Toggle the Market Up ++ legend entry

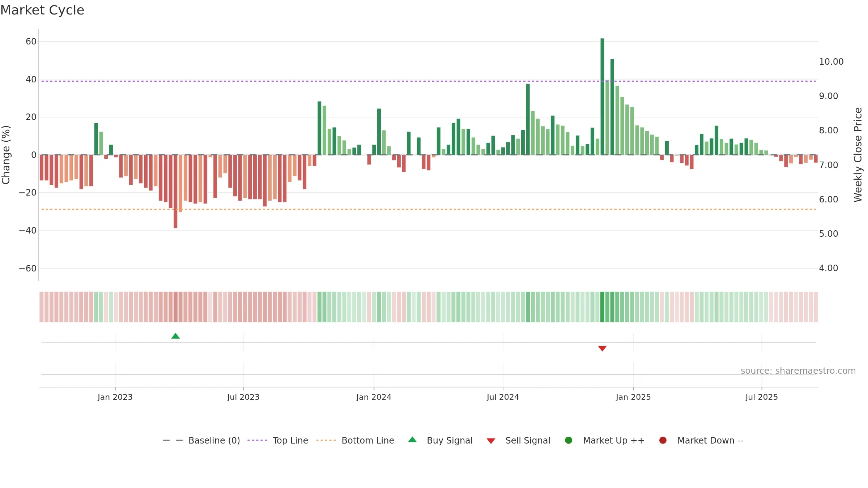[x=604, y=440]
